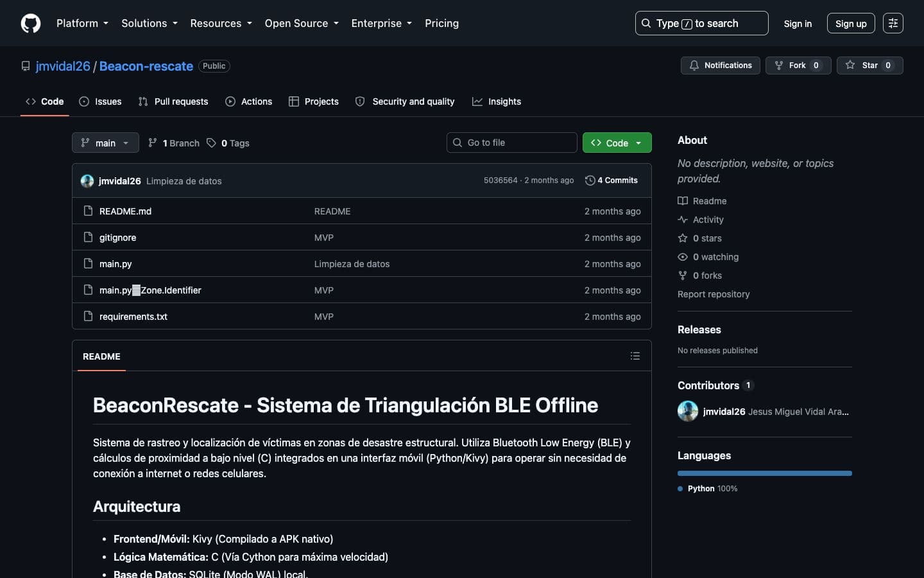The width and height of the screenshot is (924, 578).
Task: Open the main.py Zone.Identifier file
Action: pyautogui.click(x=150, y=290)
